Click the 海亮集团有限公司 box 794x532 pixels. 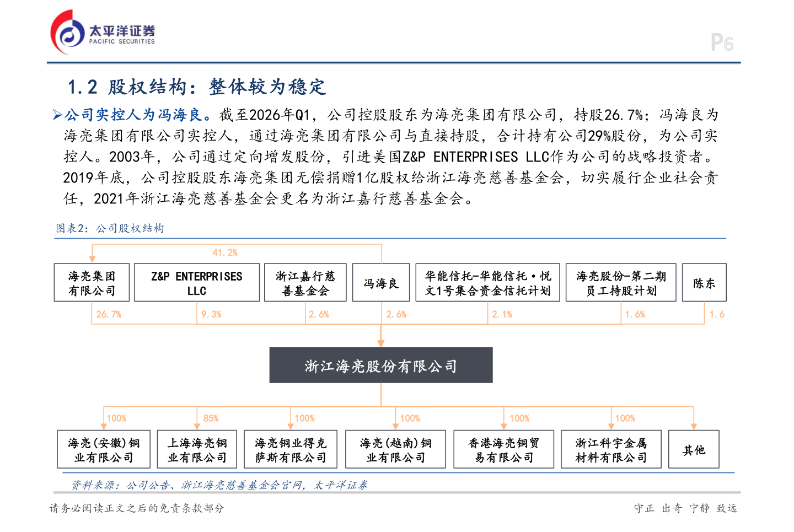coord(92,282)
